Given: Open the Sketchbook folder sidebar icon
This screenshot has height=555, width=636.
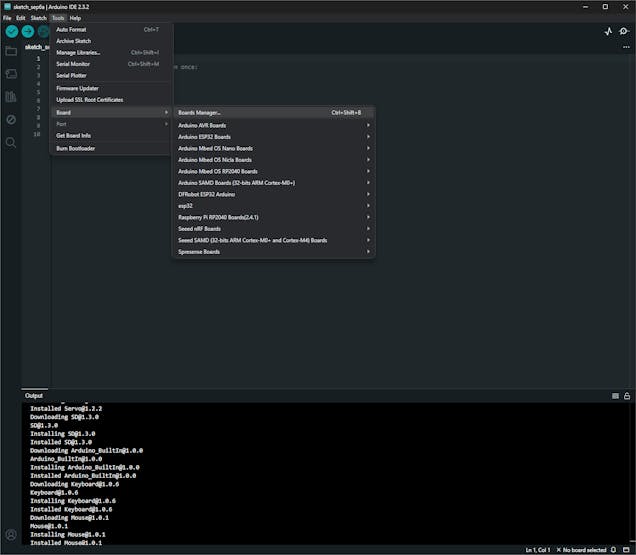Looking at the screenshot, I should coord(11,51).
